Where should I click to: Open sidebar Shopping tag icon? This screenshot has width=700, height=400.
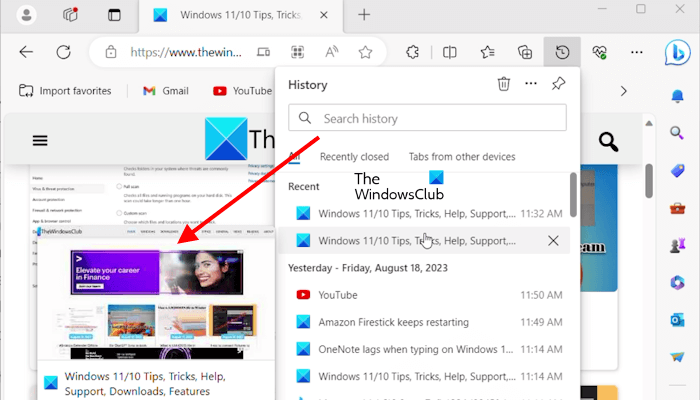(677, 171)
